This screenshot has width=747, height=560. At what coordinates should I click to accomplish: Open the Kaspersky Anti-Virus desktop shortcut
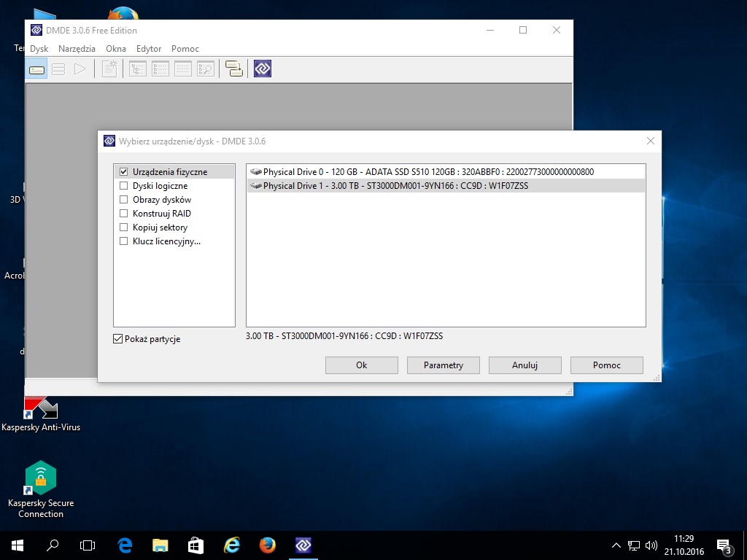[41, 413]
